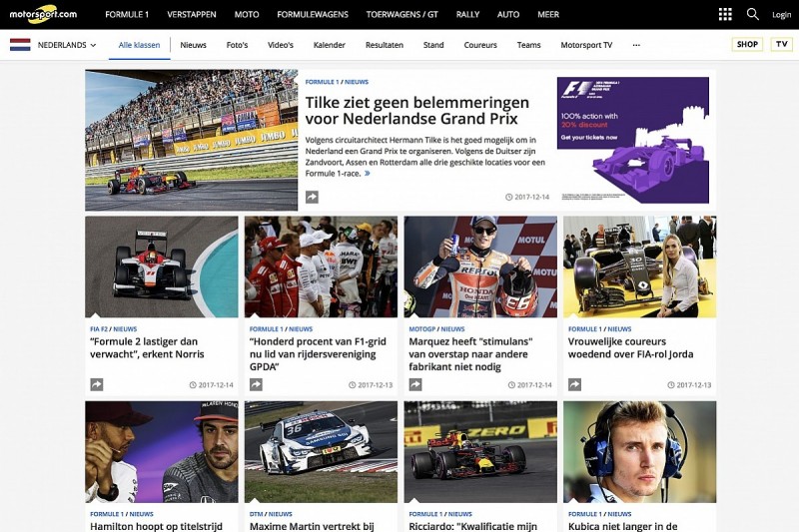Go to the Kalender tab
Viewport: 799px width, 532px height.
[330, 45]
